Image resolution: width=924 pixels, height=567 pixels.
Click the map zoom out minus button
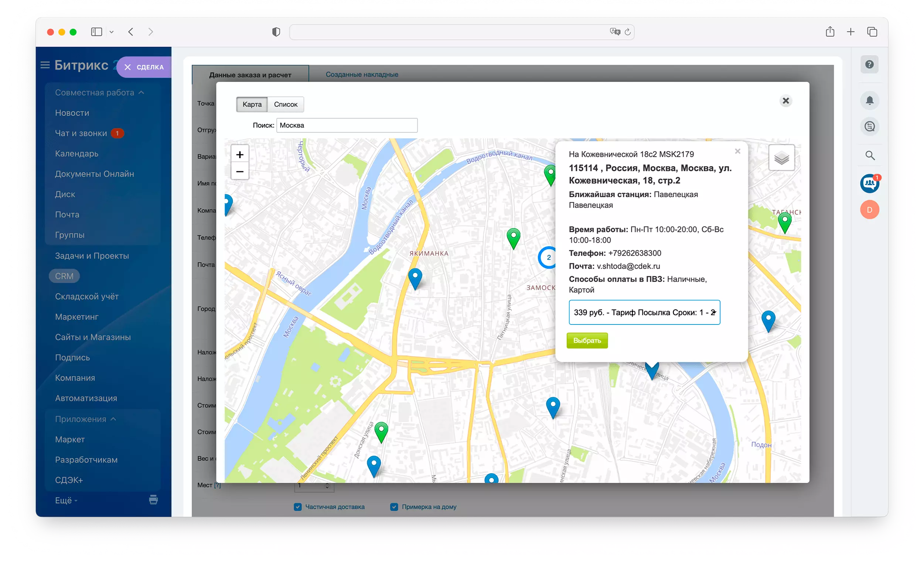pos(240,172)
